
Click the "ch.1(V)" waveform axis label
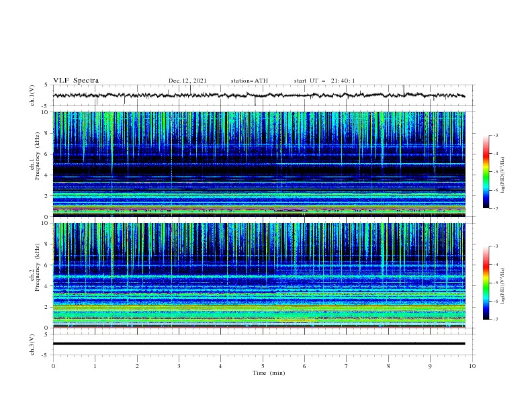[32, 95]
